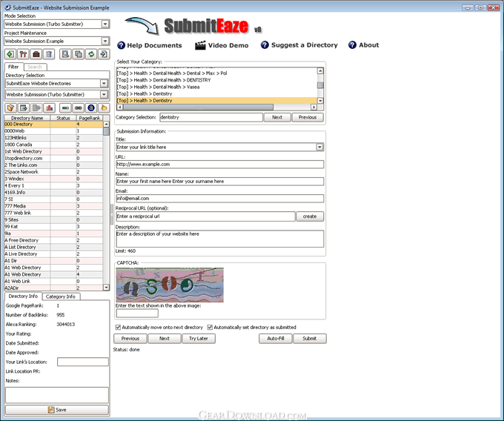This screenshot has height=421, width=504.
Task: Click the chain link icon
Action: [77, 107]
